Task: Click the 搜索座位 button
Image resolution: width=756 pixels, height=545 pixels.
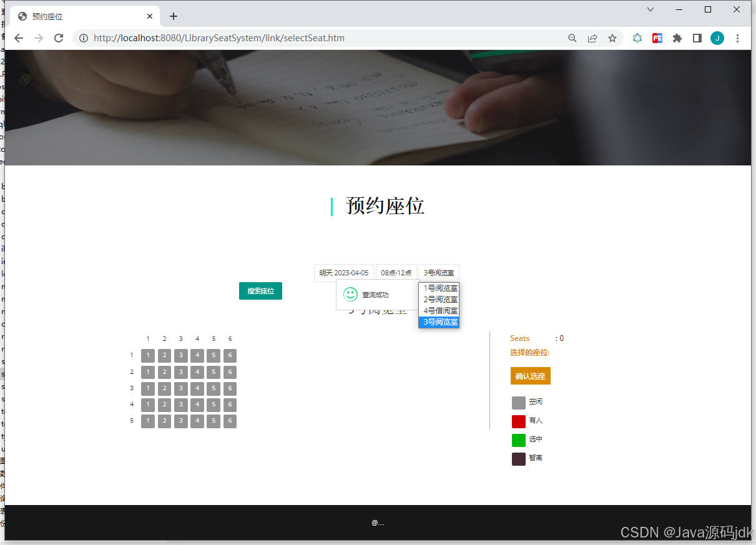Action: [x=260, y=291]
